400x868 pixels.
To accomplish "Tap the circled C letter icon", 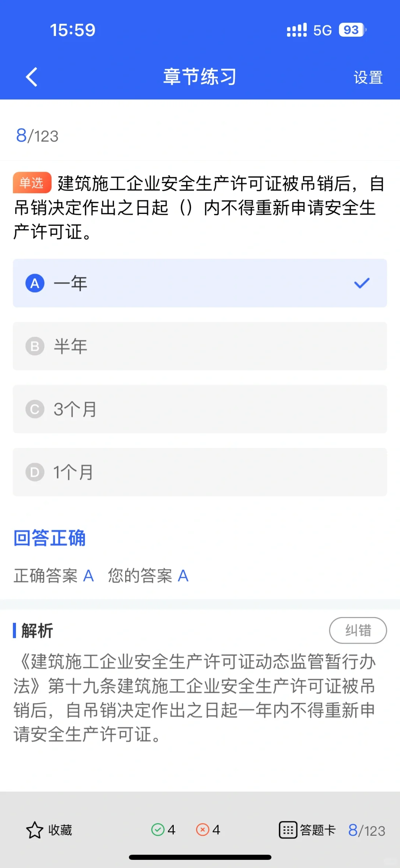I will coord(35,409).
